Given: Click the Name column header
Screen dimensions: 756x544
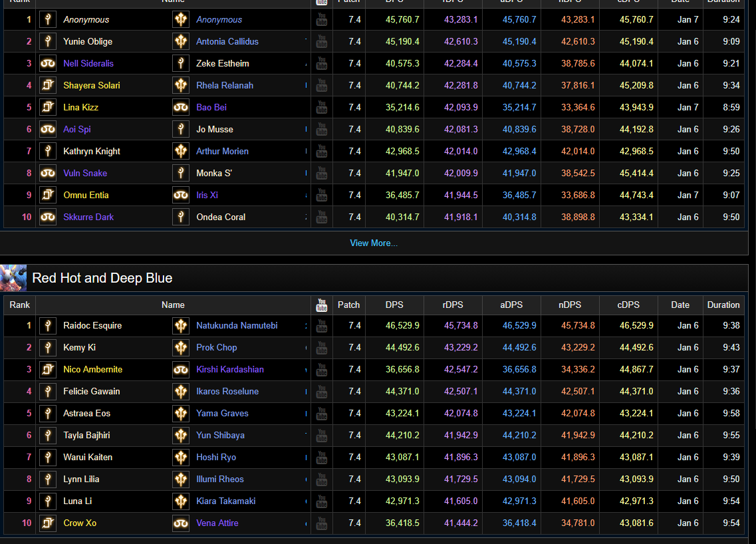Looking at the screenshot, I should [x=173, y=305].
